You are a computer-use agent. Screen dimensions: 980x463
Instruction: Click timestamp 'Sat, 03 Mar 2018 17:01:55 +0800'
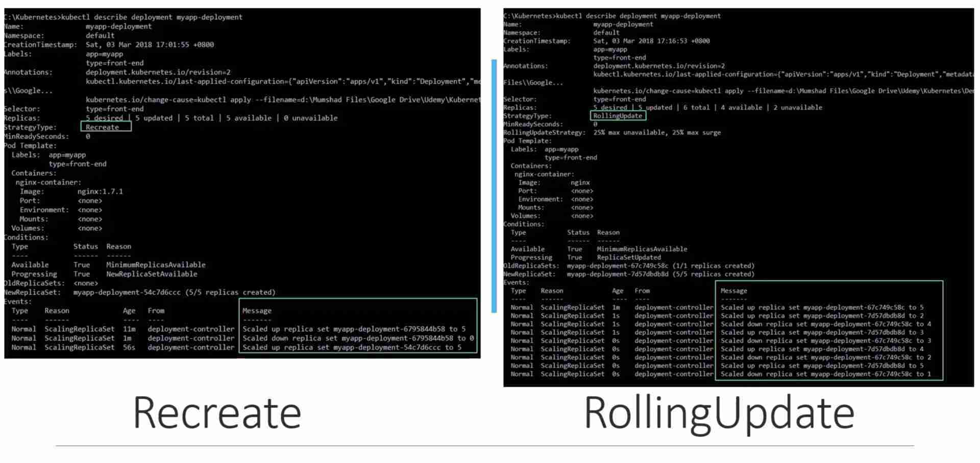pos(150,44)
